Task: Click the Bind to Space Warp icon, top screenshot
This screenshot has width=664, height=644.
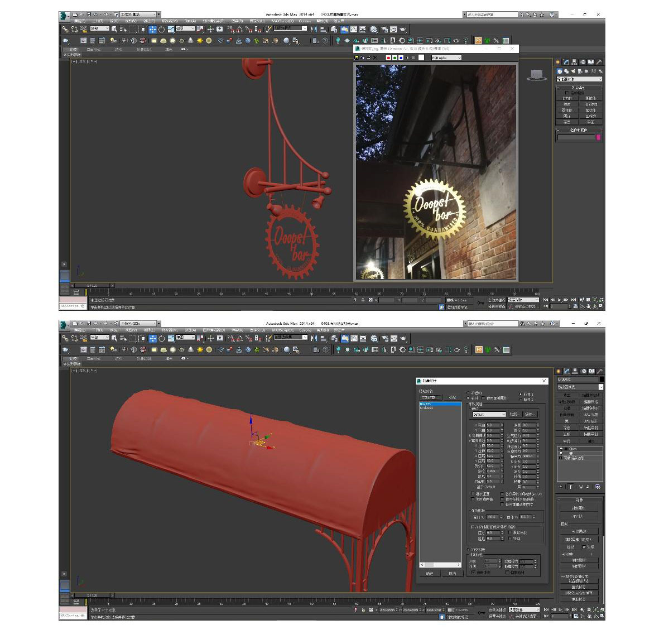Action: tap(84, 29)
